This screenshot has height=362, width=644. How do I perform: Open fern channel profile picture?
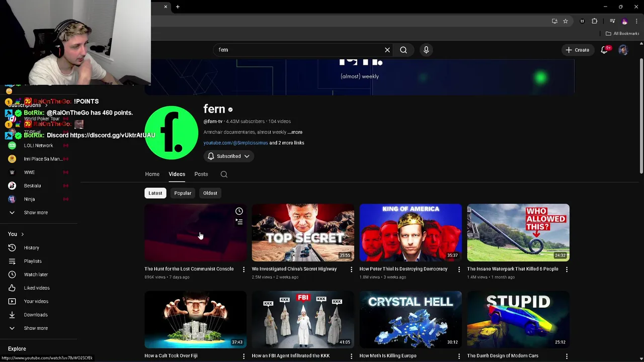[171, 133]
